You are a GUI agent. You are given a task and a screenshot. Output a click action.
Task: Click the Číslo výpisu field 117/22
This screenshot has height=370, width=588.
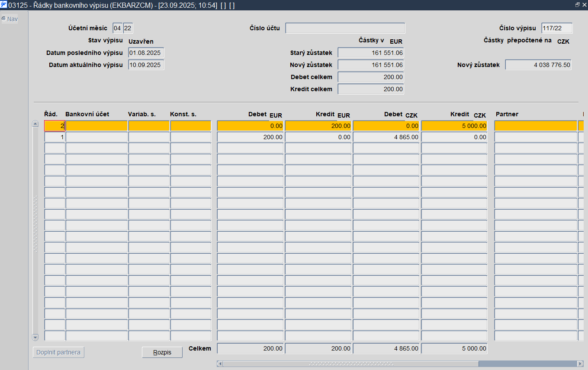pos(557,29)
